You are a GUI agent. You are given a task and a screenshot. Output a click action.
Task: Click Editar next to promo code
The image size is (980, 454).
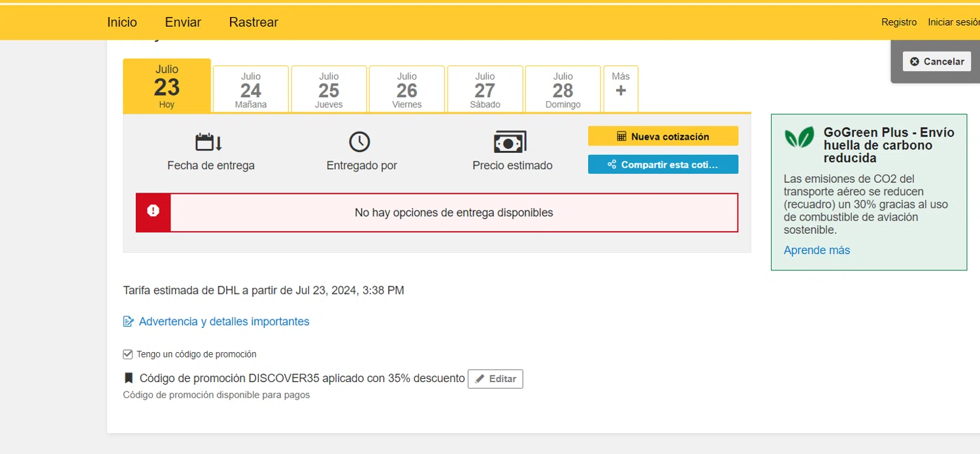[x=495, y=379]
